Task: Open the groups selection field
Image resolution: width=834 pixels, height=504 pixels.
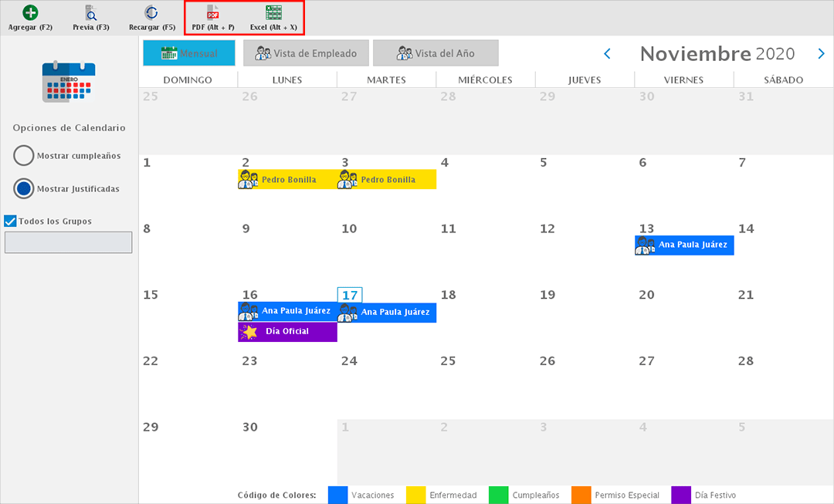Action: (x=69, y=242)
